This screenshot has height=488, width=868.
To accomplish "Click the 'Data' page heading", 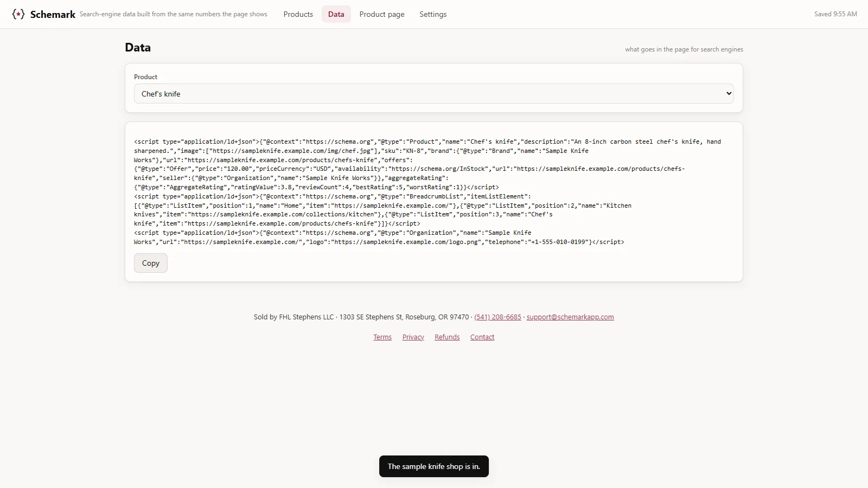I will click(138, 48).
